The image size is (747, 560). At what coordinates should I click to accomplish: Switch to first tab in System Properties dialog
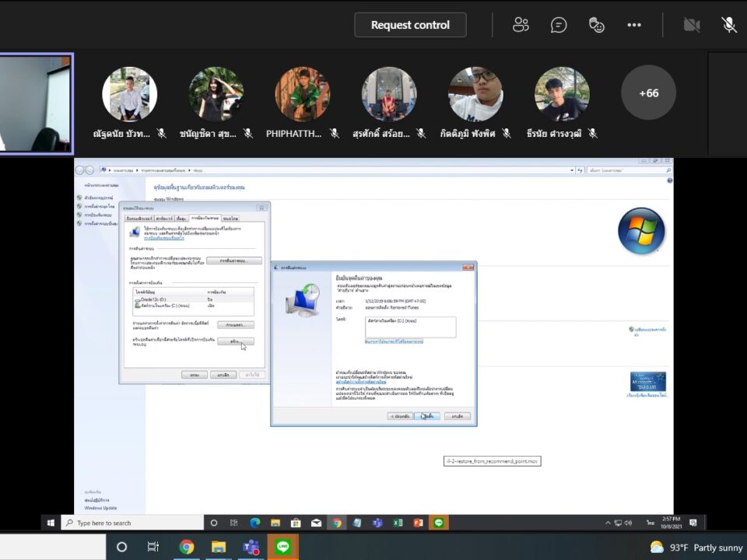[x=139, y=218]
